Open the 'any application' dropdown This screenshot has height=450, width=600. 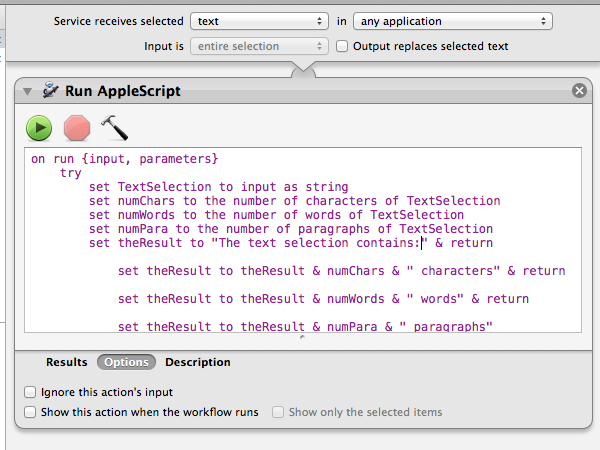453,21
